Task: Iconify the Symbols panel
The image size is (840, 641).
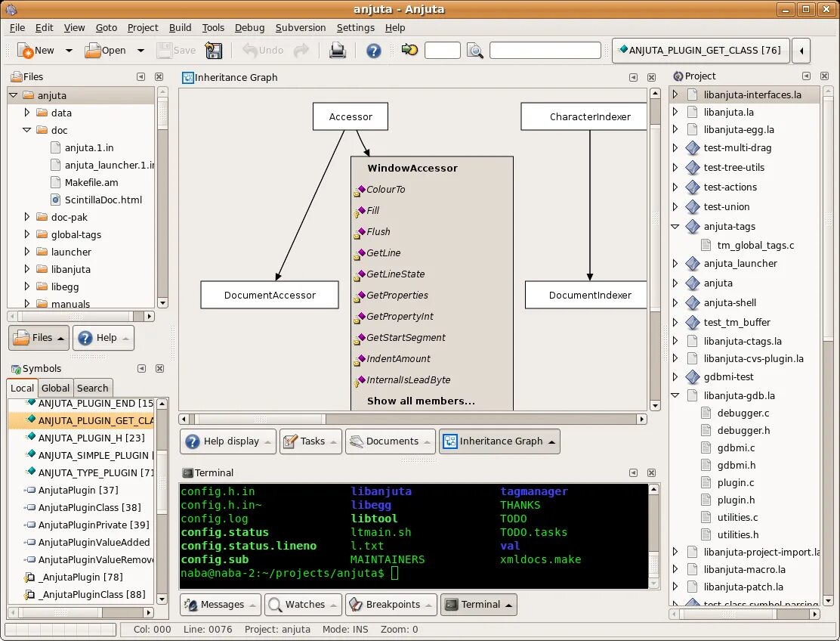Action: pyautogui.click(x=141, y=368)
